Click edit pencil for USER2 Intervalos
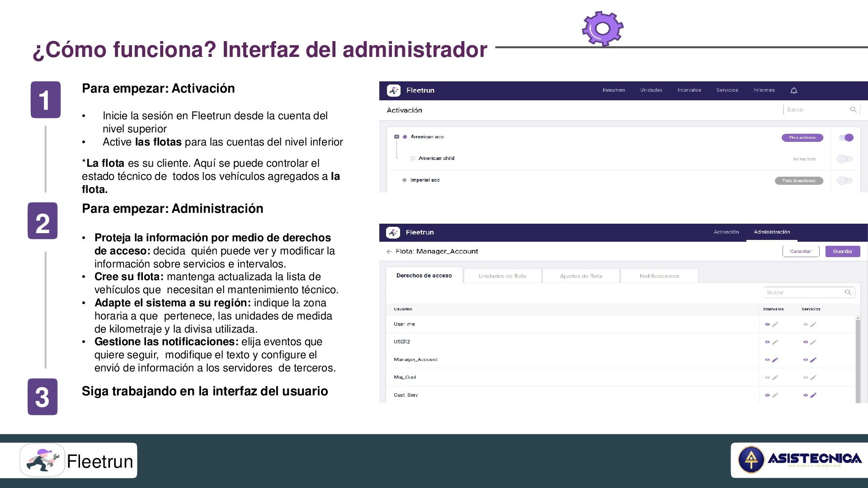The width and height of the screenshot is (868, 488). coord(775,343)
